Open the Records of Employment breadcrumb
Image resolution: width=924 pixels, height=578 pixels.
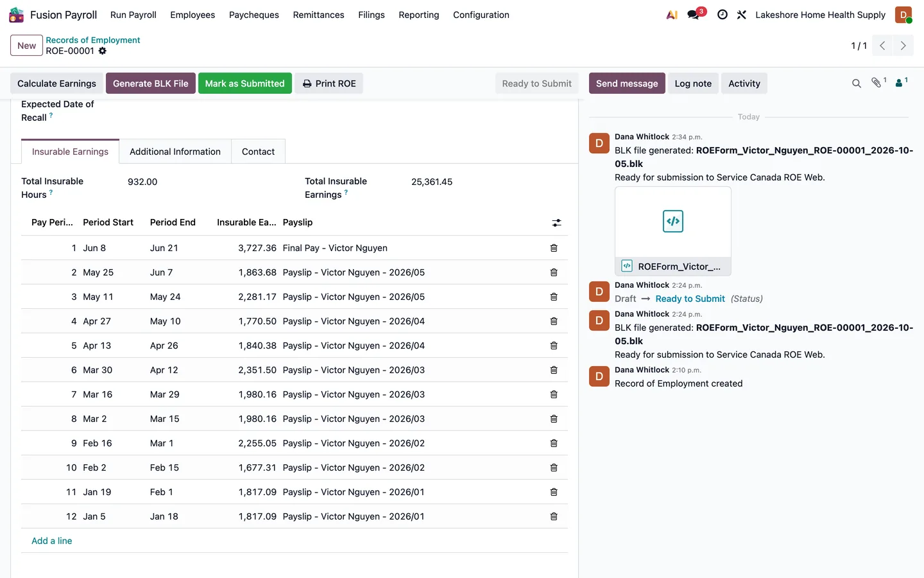[93, 40]
